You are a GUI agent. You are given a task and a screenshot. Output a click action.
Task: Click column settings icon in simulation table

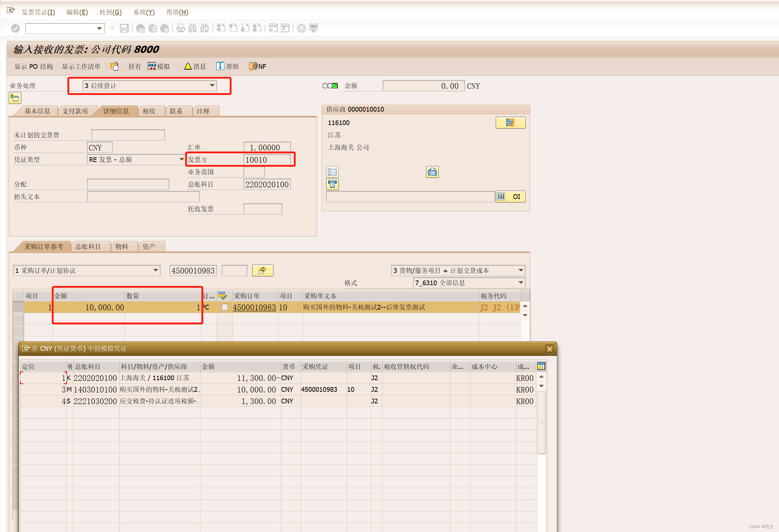point(541,366)
